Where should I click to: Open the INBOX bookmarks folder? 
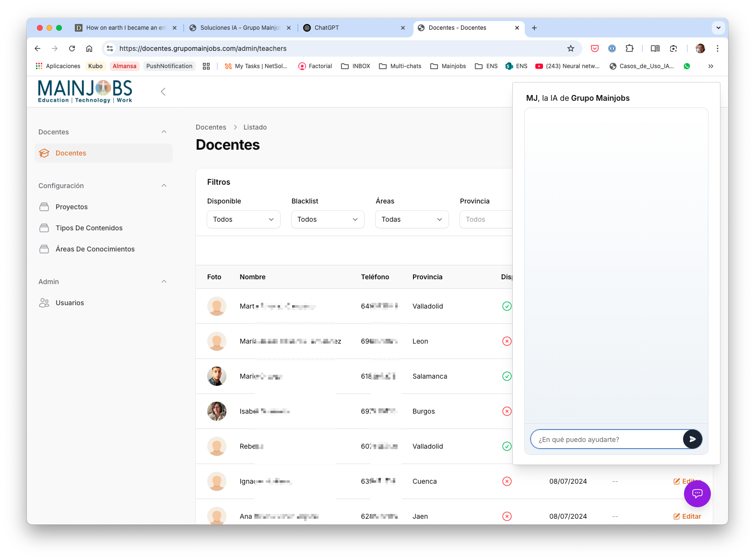click(355, 66)
